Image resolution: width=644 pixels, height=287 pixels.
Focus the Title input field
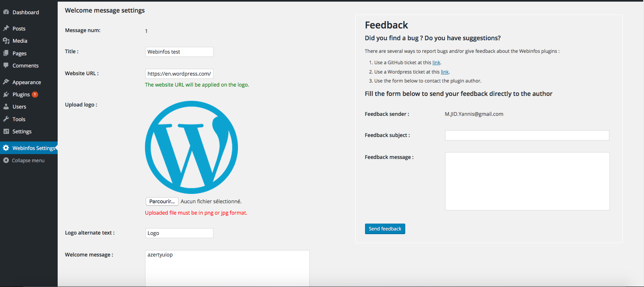pos(179,52)
